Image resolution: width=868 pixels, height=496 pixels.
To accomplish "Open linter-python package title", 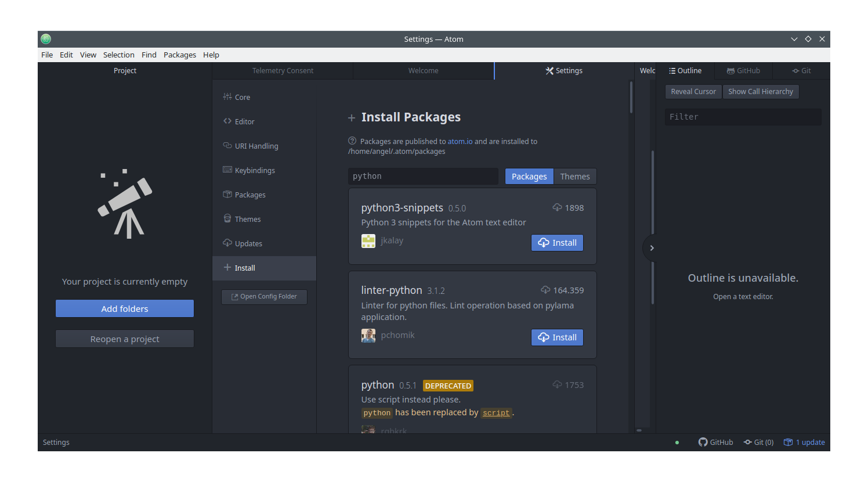I will (392, 290).
